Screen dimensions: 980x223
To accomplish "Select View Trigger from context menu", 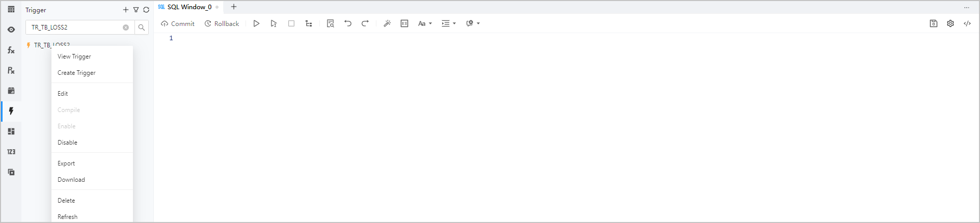I will [74, 57].
